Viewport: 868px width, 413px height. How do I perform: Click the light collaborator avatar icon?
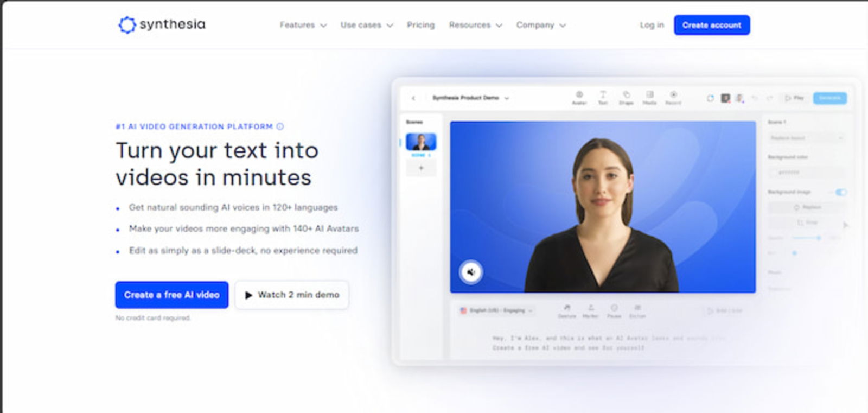coord(739,98)
